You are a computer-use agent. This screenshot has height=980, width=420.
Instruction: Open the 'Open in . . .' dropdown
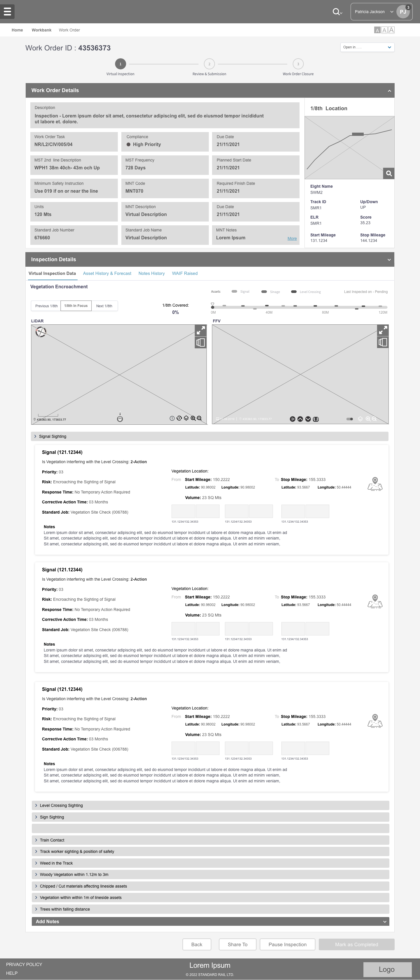coord(367,47)
